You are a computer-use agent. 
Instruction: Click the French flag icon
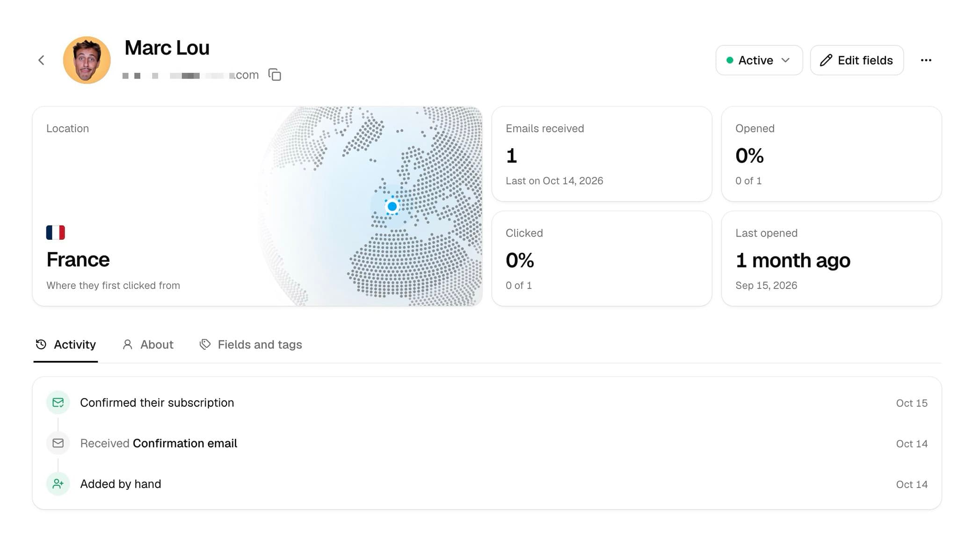(x=56, y=232)
